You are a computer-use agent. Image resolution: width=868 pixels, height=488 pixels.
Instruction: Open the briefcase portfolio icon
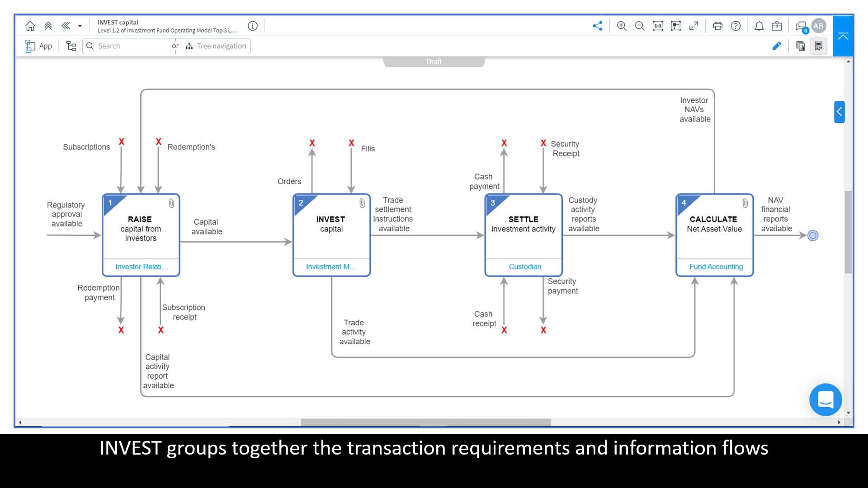pos(777,26)
